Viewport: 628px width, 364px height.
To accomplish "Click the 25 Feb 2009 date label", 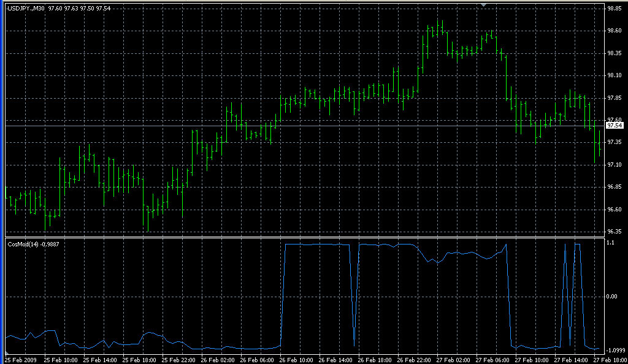I will [21, 360].
